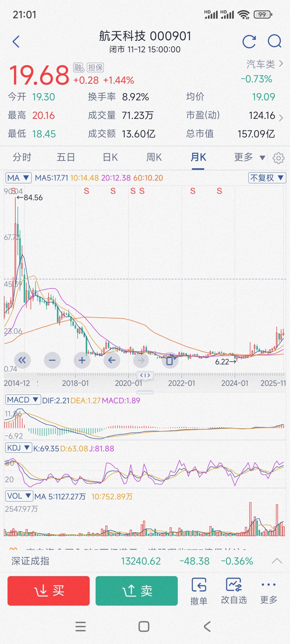Screen dimensions: 290x644
Task: Move chart right with arrow button
Action: click(x=141, y=360)
